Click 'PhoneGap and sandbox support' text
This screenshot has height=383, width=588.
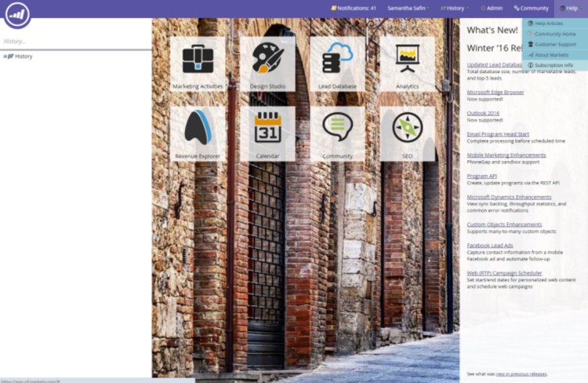503,162
